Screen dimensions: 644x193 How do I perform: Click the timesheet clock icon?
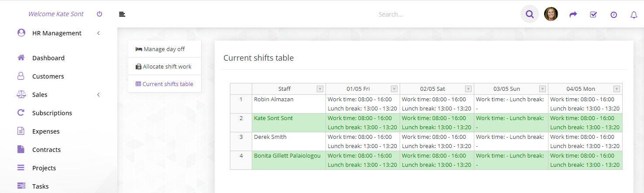[x=613, y=14]
